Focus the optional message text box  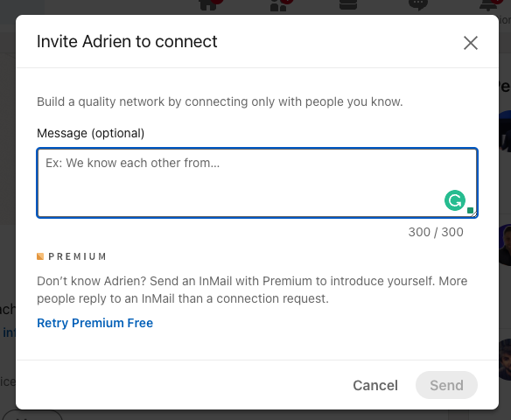click(x=257, y=183)
